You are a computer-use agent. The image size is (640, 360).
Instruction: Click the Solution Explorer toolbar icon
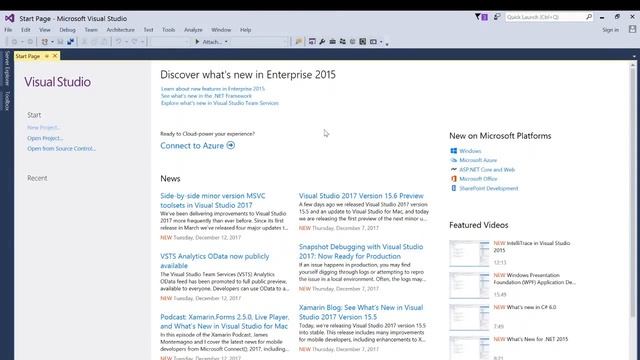(x=312, y=42)
